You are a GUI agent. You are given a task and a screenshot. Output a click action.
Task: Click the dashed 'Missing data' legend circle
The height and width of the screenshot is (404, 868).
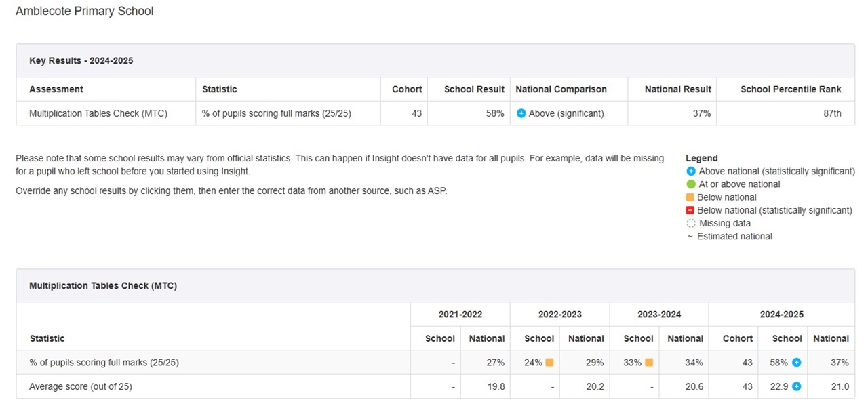[x=691, y=223]
